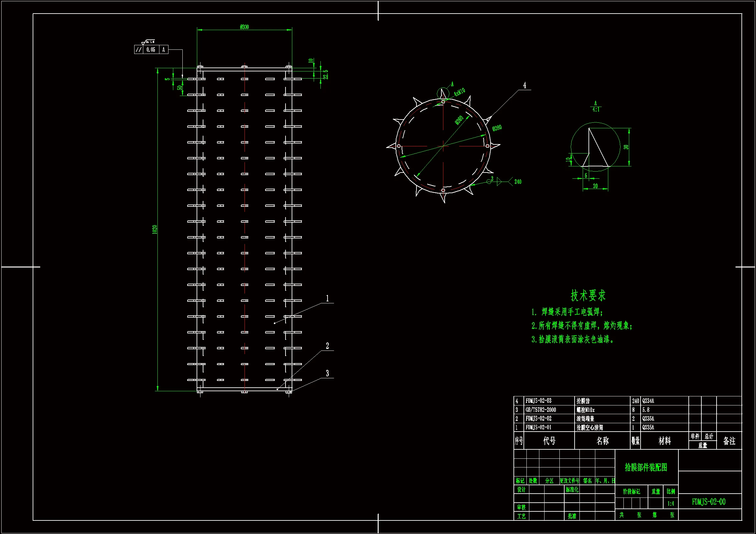Screen dimensions: 756x534
Task: Select drawing number FDMJS-02-00 in title block
Action: [708, 502]
